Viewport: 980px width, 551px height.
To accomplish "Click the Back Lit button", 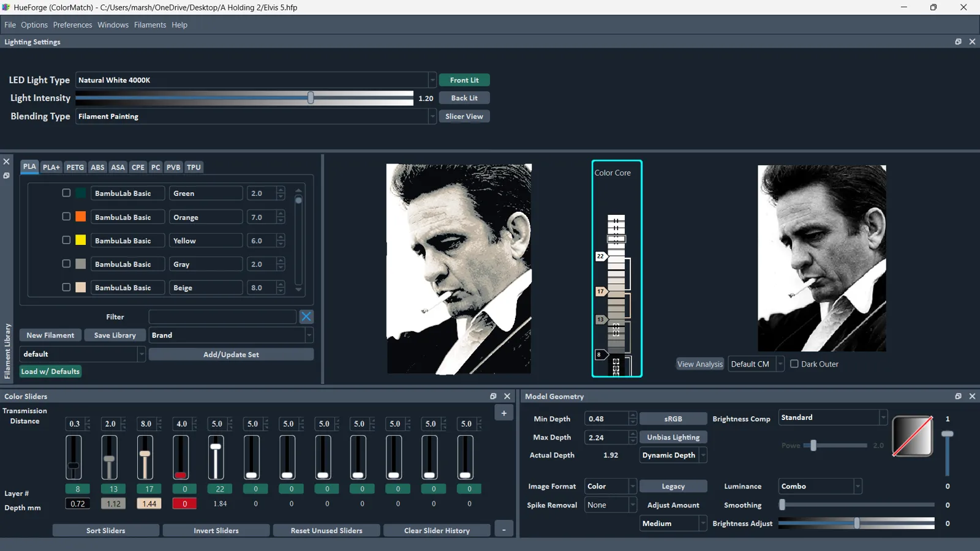I will pos(464,98).
